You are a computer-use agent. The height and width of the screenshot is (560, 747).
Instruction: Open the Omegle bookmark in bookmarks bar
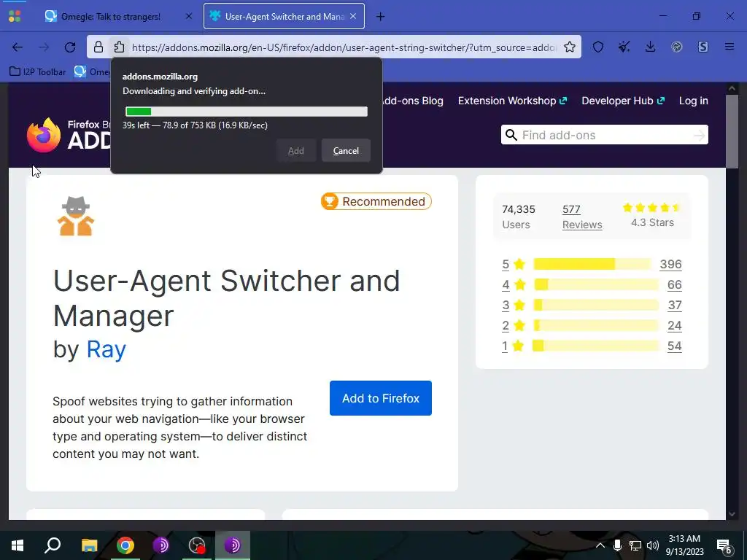92,71
